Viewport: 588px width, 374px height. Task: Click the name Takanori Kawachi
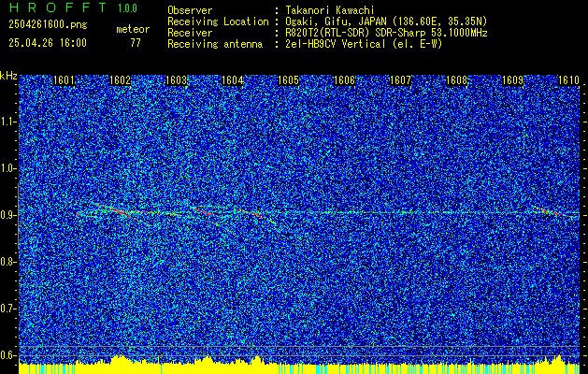pos(330,10)
